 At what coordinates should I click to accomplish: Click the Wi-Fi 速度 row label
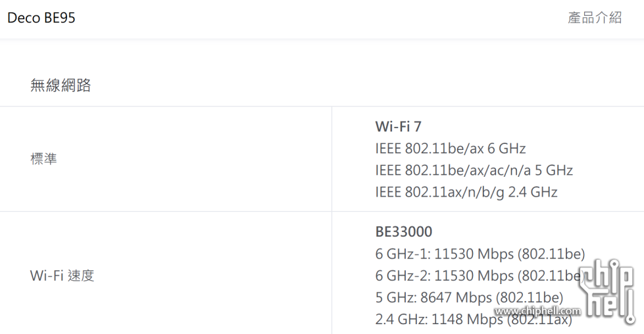(62, 275)
